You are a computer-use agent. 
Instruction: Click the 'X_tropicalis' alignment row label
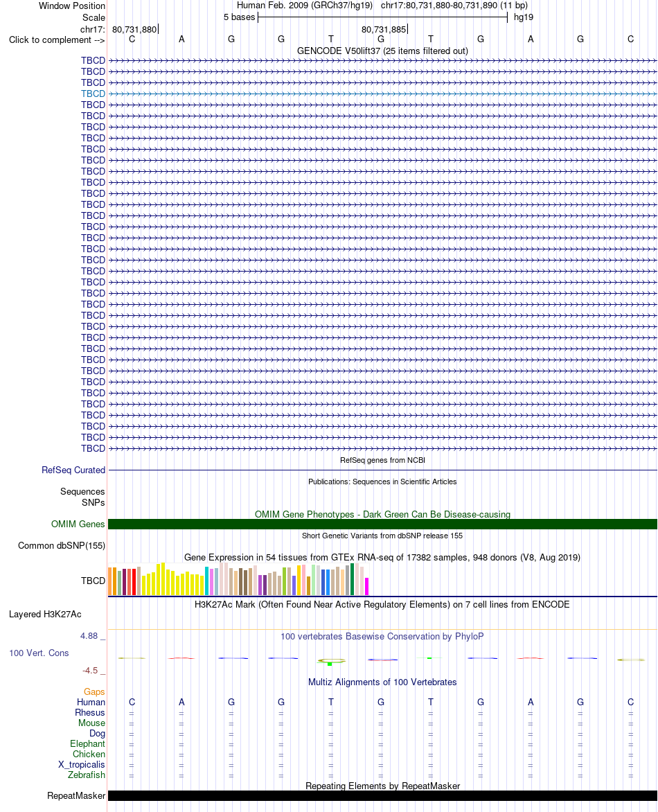tap(82, 765)
